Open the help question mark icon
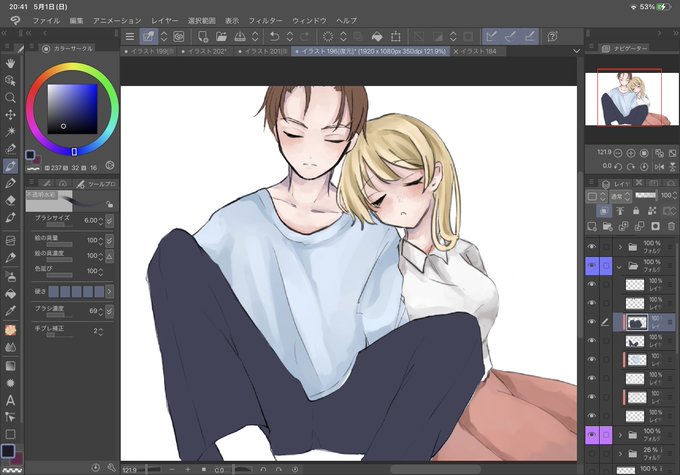The width and height of the screenshot is (680, 475). point(552,36)
